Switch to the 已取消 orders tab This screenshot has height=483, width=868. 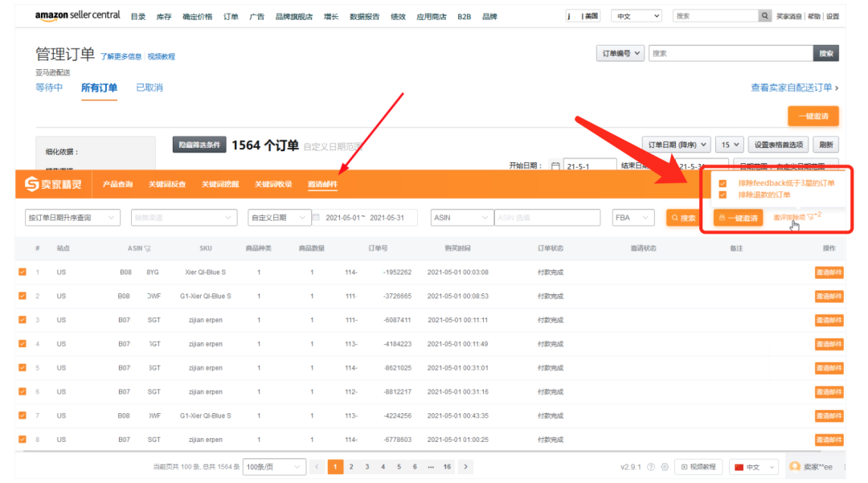(x=151, y=87)
